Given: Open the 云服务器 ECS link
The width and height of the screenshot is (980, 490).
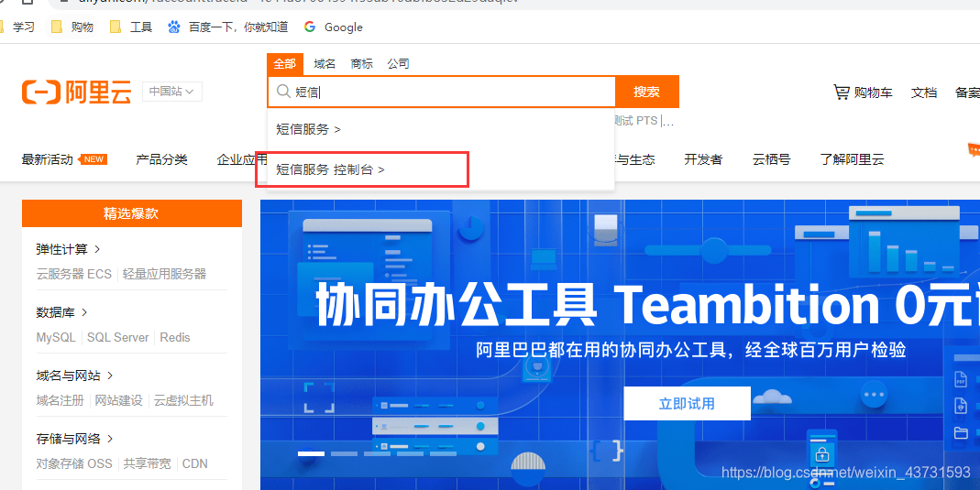Looking at the screenshot, I should click(73, 274).
